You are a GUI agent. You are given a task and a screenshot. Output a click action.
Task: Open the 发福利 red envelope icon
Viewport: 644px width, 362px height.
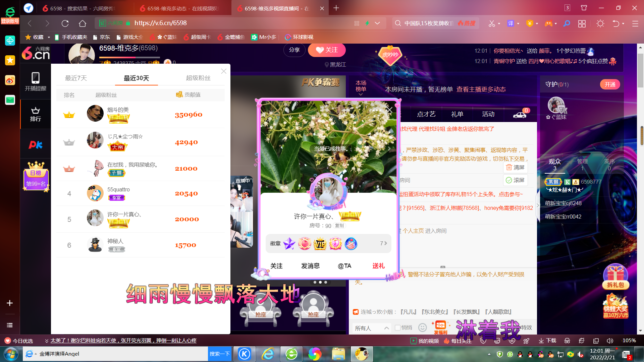click(x=441, y=327)
